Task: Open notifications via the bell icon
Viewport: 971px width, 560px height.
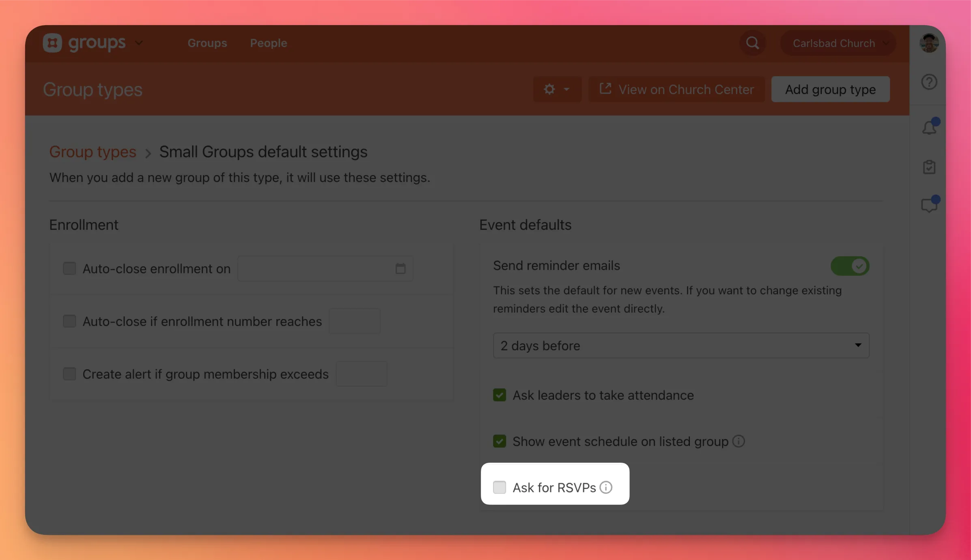Action: point(929,127)
